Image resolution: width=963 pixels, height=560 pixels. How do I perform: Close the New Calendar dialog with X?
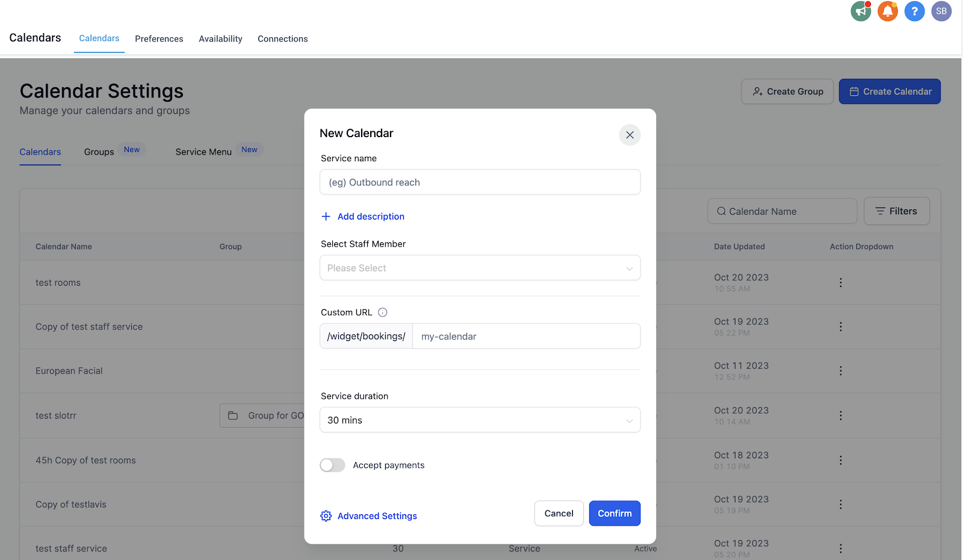630,135
